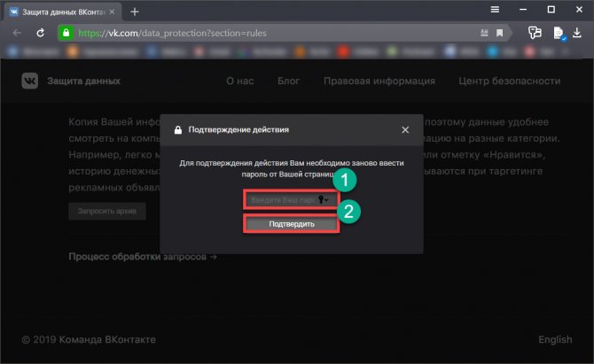Open the browser hamburger menu
The height and width of the screenshot is (364, 594).
click(x=495, y=10)
